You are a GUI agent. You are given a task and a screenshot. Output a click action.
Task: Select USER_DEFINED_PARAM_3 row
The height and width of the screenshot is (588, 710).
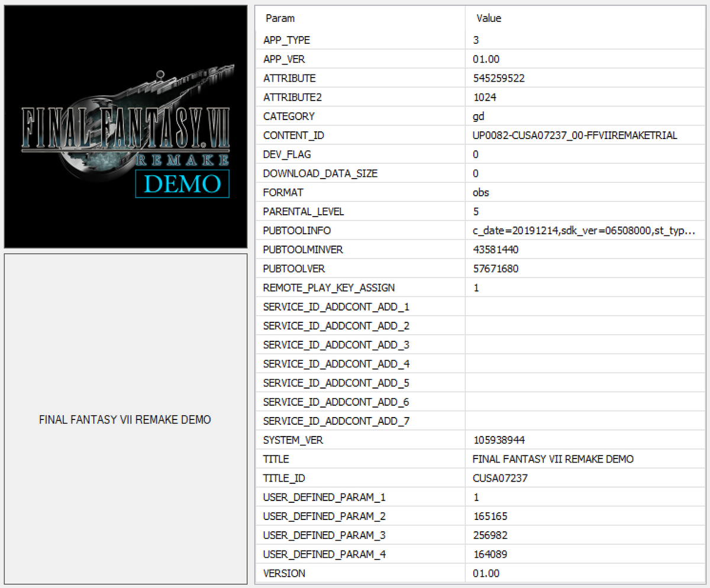(480, 535)
